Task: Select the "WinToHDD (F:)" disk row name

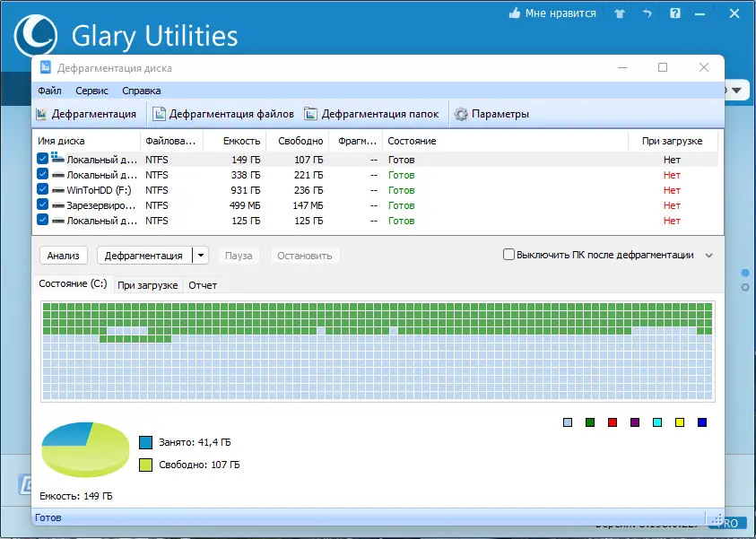Action: point(99,190)
